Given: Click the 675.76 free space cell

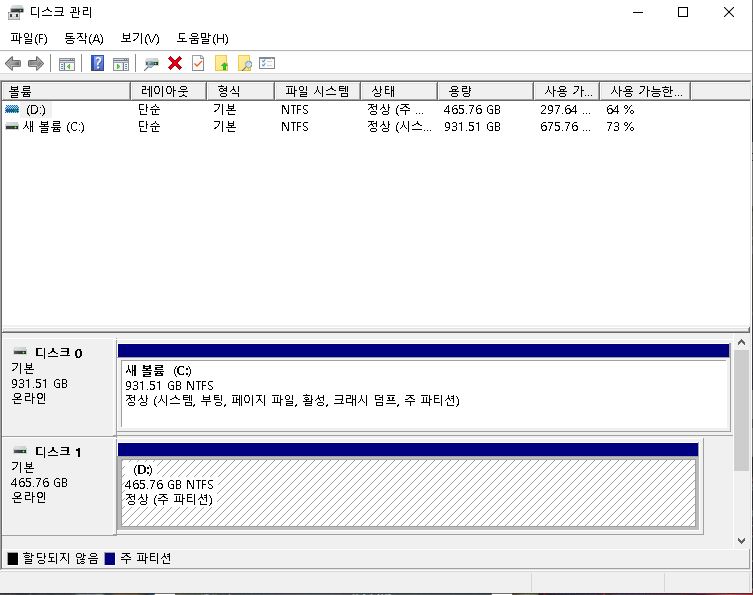Looking at the screenshot, I should (565, 127).
